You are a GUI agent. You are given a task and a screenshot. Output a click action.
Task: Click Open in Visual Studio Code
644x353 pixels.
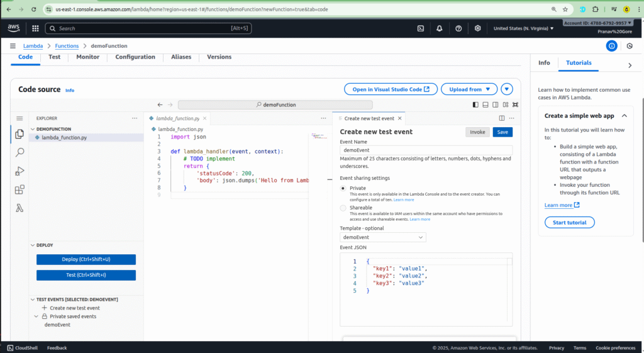click(x=391, y=89)
